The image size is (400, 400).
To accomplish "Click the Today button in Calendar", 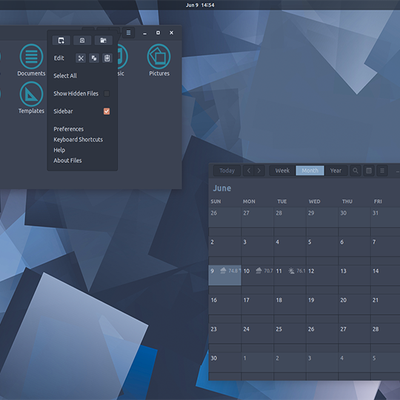I will pyautogui.click(x=227, y=171).
